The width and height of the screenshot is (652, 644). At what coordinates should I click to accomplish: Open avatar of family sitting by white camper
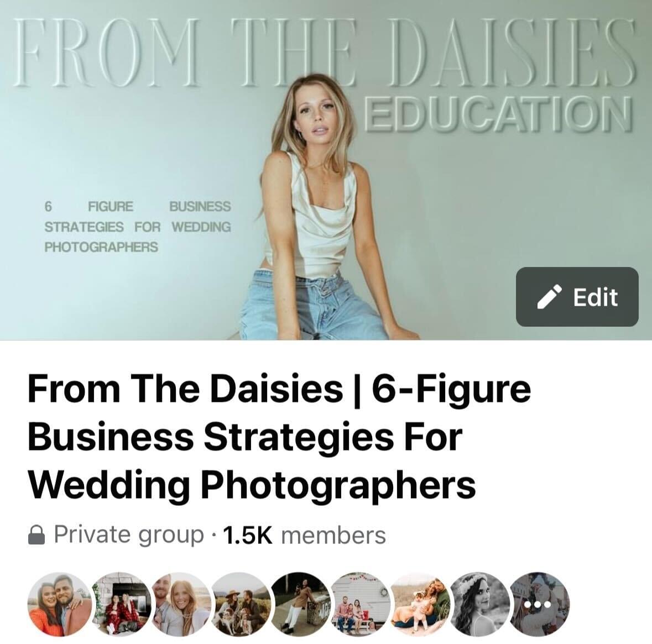click(x=360, y=604)
